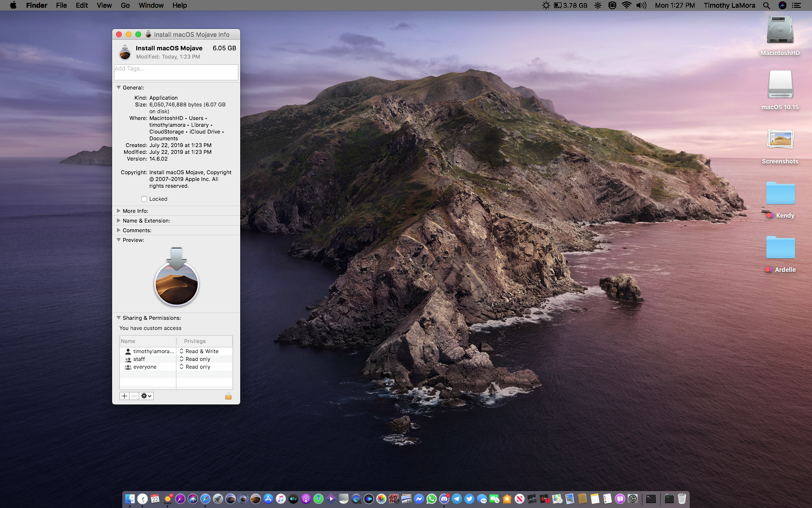Image resolution: width=812 pixels, height=508 pixels.
Task: Collapse the Sharing & Permissions section
Action: tap(118, 318)
